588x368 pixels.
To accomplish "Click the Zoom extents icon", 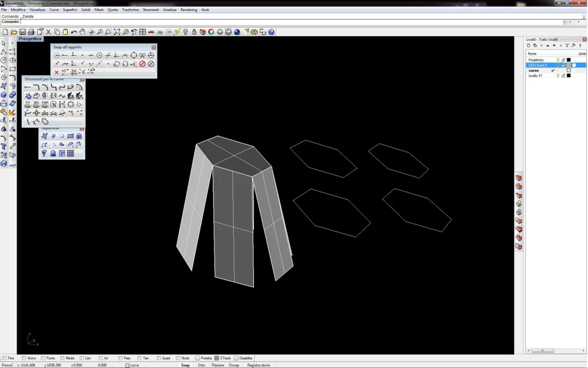I will pos(117,32).
